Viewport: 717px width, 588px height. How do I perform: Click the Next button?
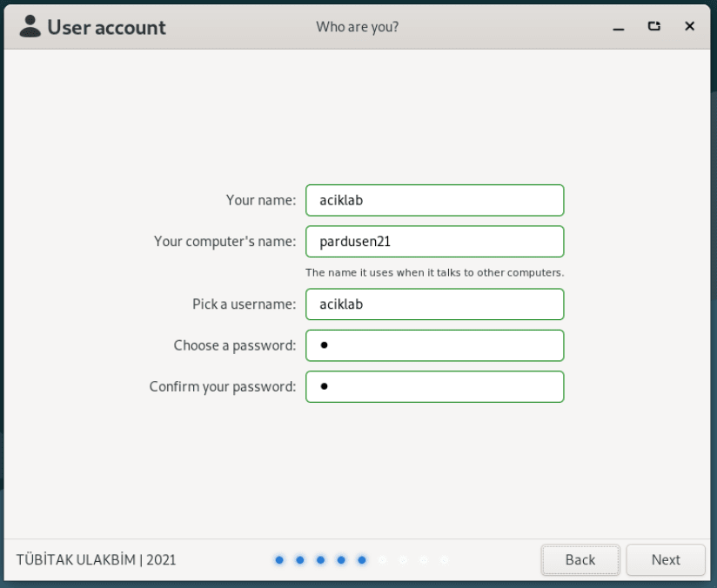[666, 559]
